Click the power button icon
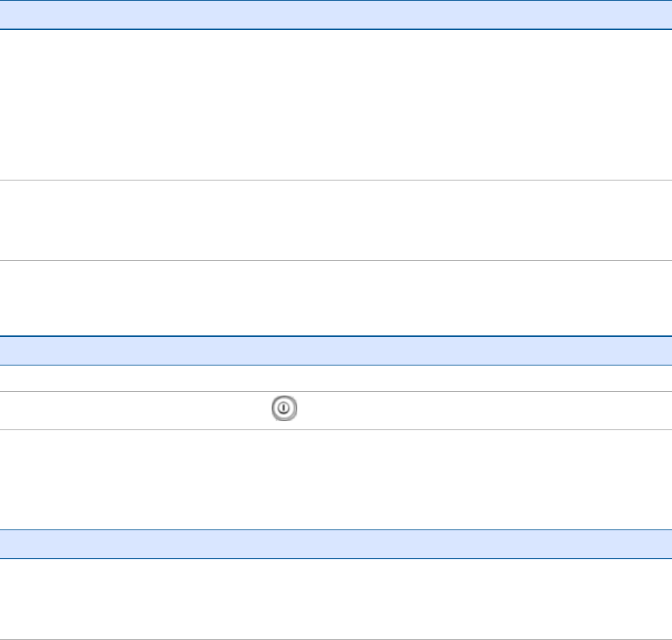672x640 pixels. pos(283,409)
